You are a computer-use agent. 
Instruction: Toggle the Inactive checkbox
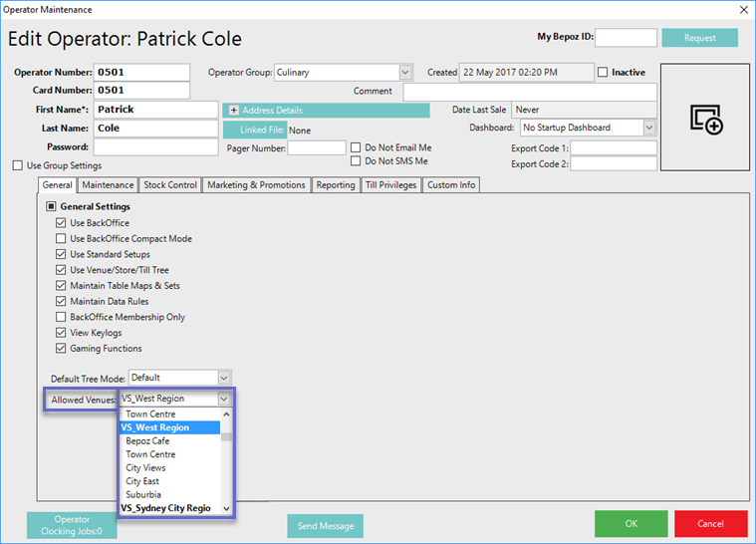[x=603, y=73]
